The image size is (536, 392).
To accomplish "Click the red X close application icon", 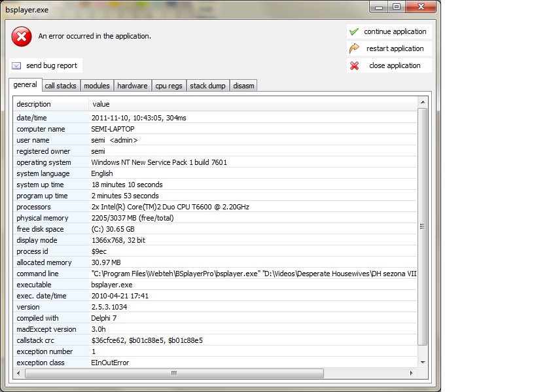I will pyautogui.click(x=355, y=65).
